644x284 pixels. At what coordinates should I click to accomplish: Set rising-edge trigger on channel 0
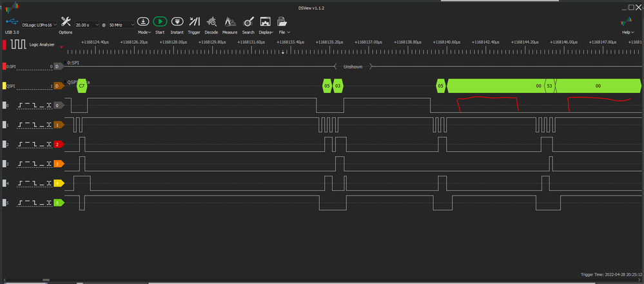point(21,105)
